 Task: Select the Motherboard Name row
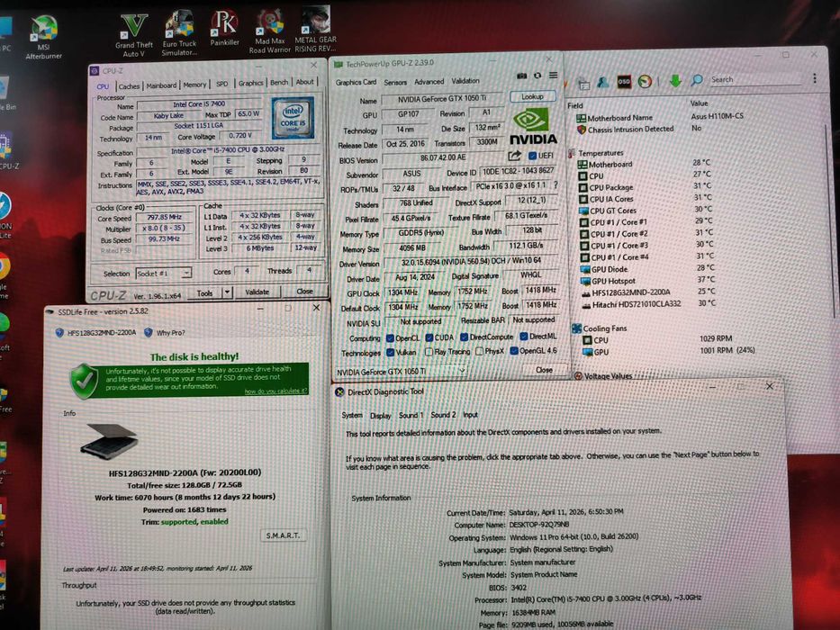662,117
